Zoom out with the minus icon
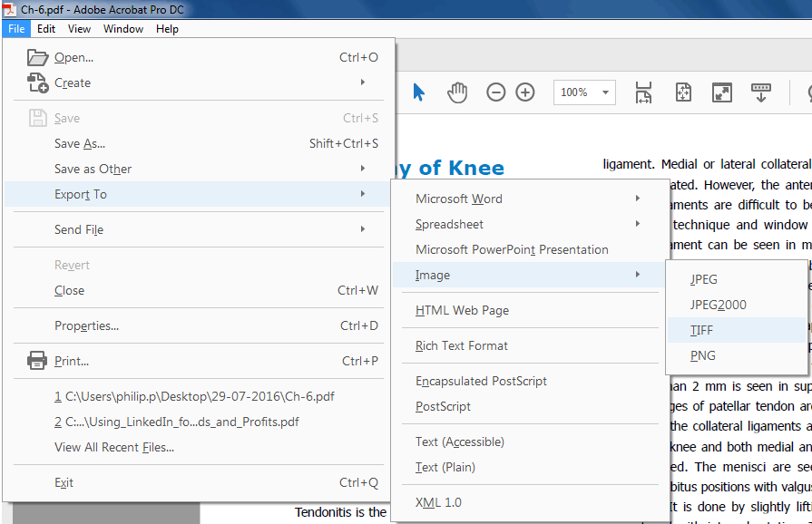Image resolution: width=812 pixels, height=524 pixels. [x=495, y=92]
